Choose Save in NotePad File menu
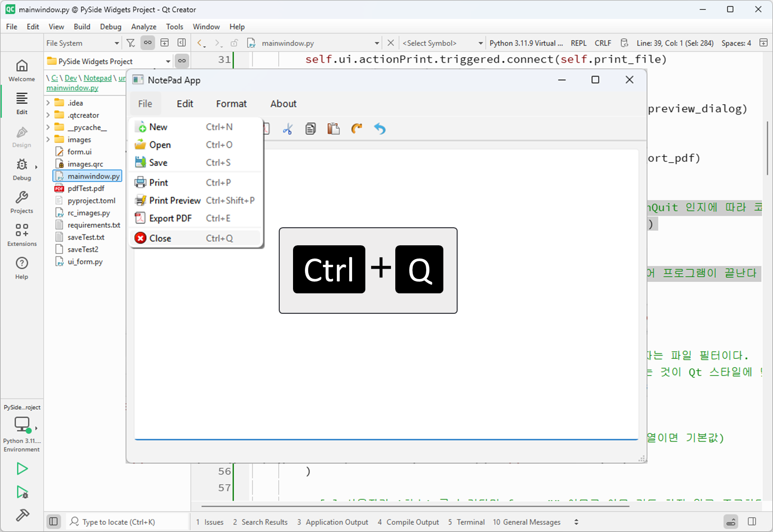This screenshot has height=532, width=773. click(196, 163)
